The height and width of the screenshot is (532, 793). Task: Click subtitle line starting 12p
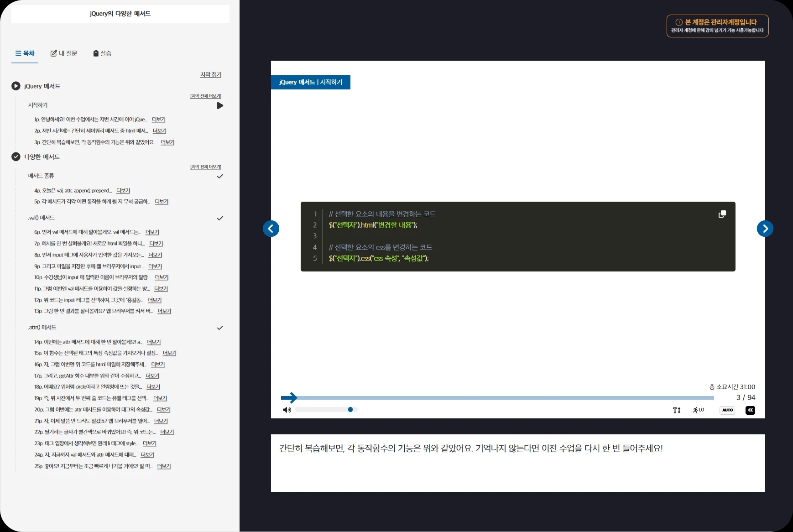tap(89, 300)
